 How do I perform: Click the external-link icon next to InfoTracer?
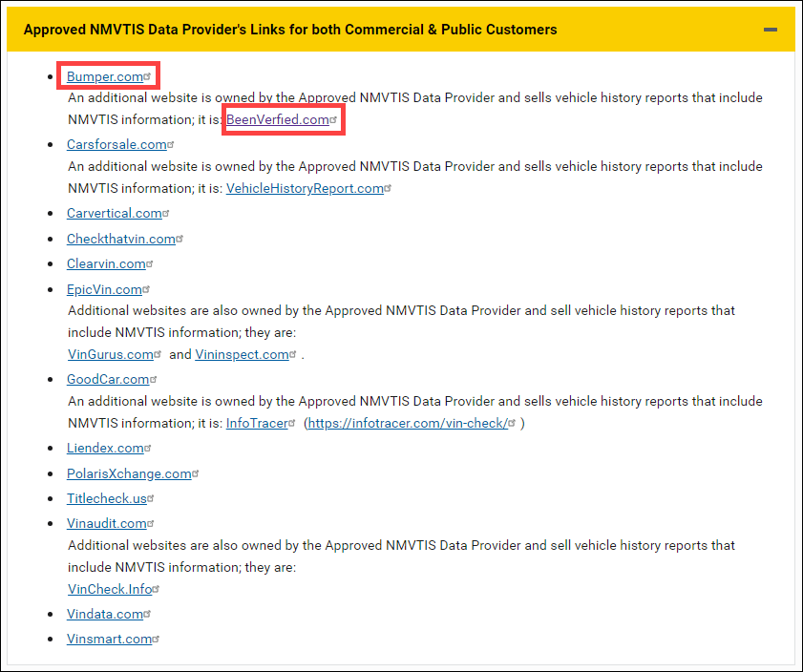(x=292, y=423)
